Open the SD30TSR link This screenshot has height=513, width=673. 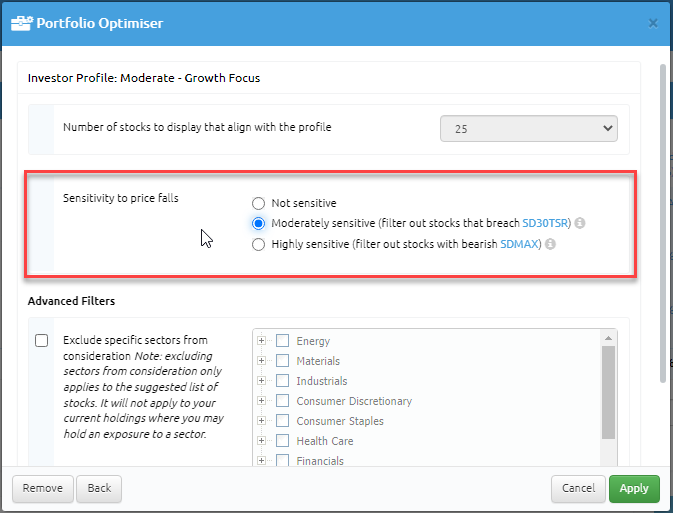[x=545, y=223]
